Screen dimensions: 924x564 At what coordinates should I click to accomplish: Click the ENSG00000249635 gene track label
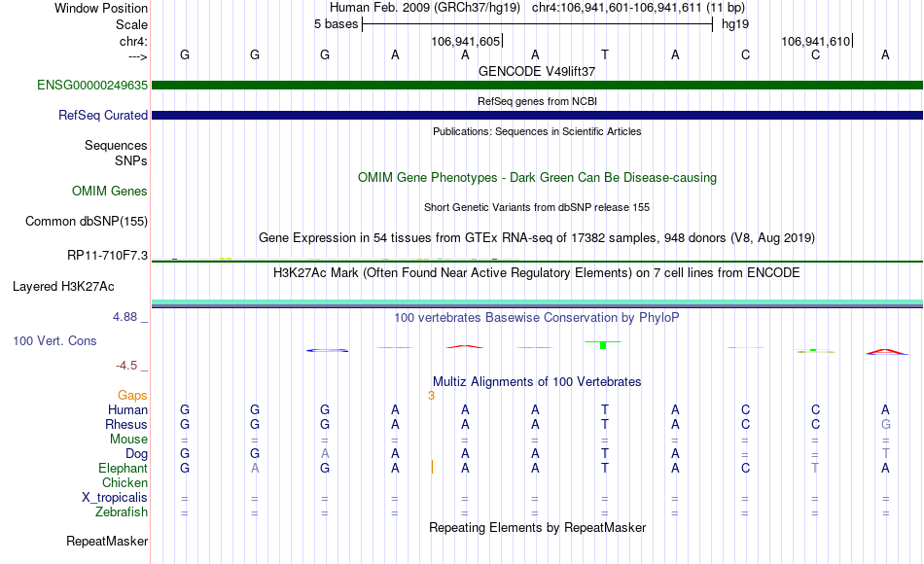(x=92, y=85)
